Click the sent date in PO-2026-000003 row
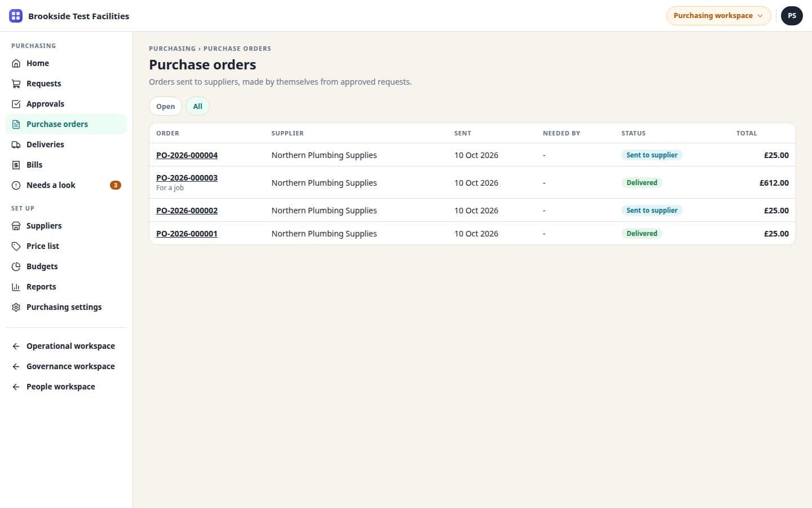The width and height of the screenshot is (812, 508). click(x=476, y=183)
